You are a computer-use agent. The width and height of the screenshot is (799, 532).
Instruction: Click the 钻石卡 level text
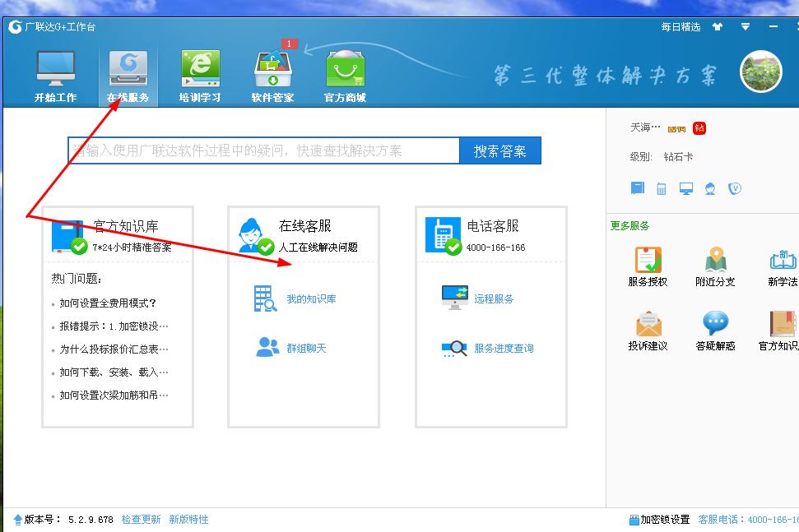coord(678,157)
